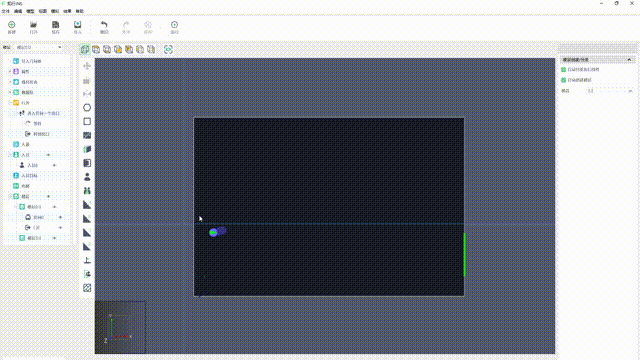Select the document-shaped door tool

tap(87, 163)
